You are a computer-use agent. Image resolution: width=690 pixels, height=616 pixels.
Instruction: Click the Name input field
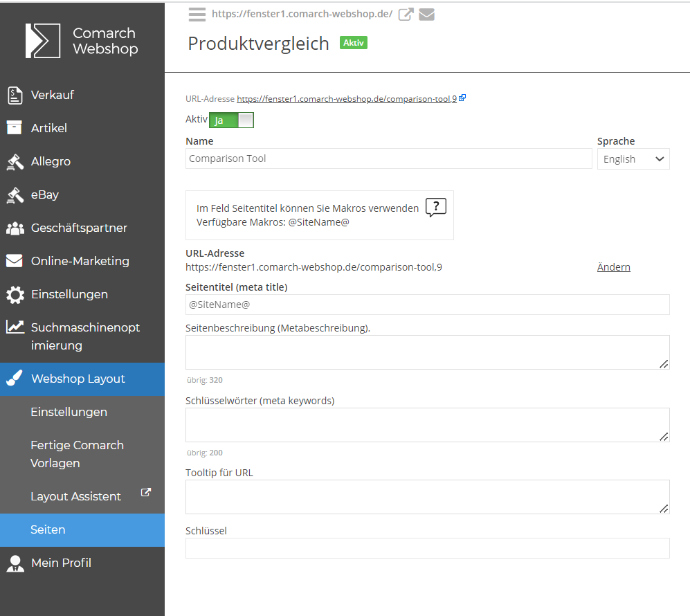[x=388, y=158]
